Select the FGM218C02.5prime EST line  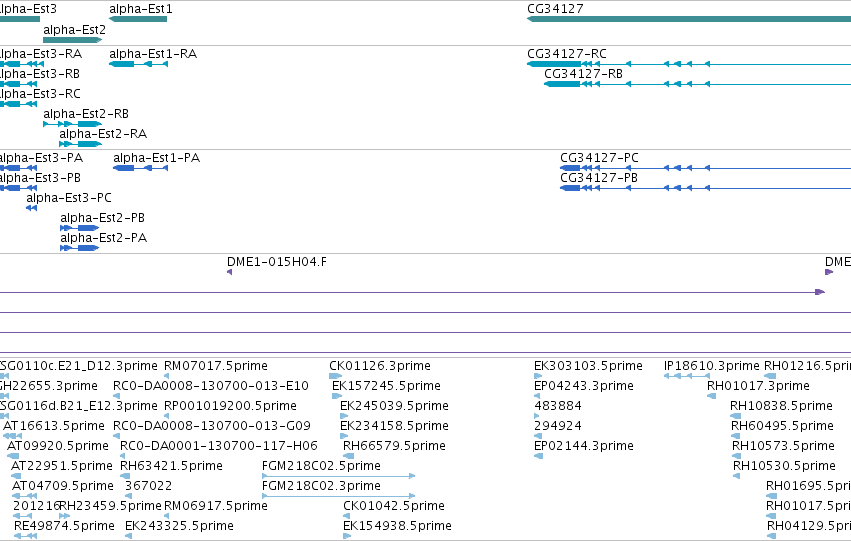339,476
